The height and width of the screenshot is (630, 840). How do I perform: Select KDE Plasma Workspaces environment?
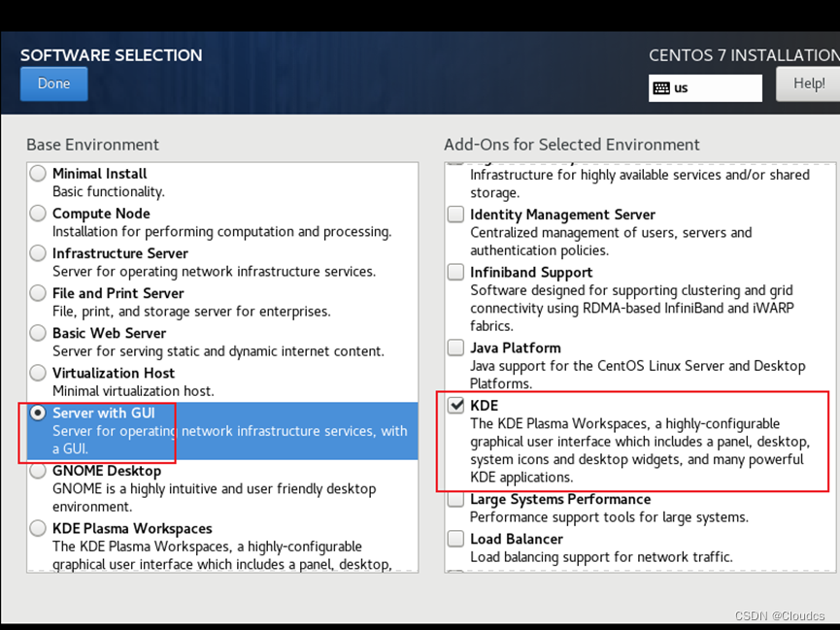37,527
